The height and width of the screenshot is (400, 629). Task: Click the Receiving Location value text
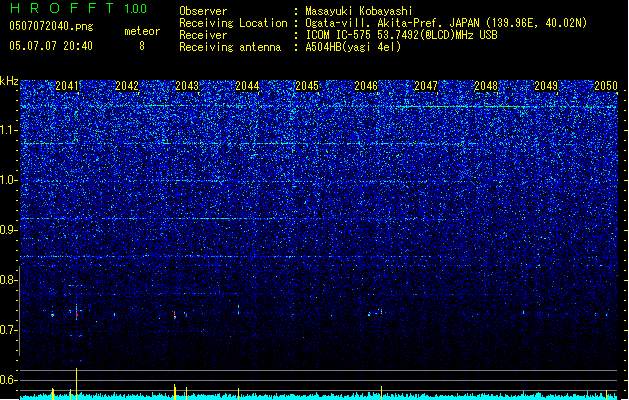coord(446,23)
